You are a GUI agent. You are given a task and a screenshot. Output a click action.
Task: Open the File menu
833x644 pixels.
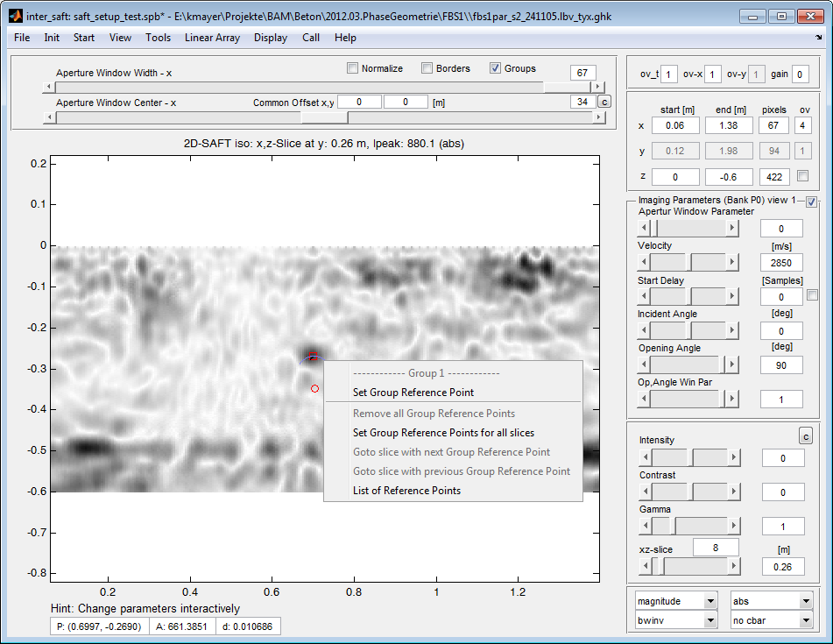[x=22, y=38]
